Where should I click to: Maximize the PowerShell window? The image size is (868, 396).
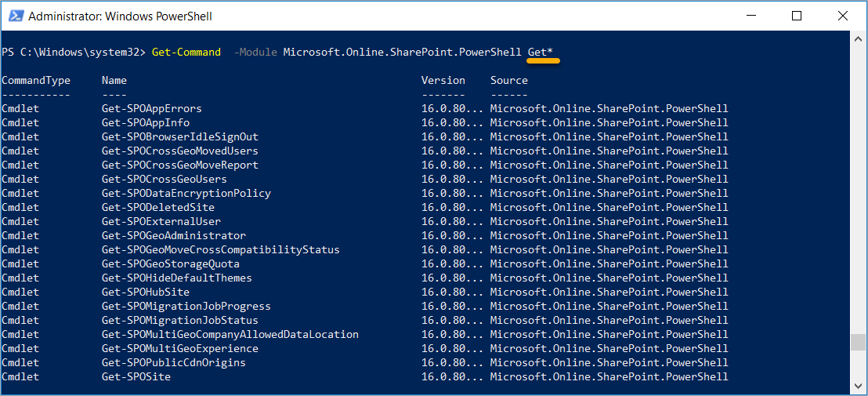coord(797,16)
